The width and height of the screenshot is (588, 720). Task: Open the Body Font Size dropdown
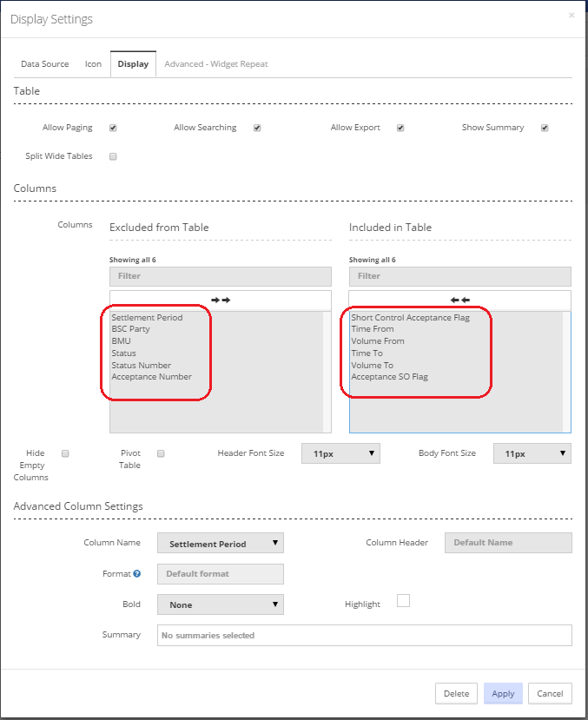coord(532,453)
